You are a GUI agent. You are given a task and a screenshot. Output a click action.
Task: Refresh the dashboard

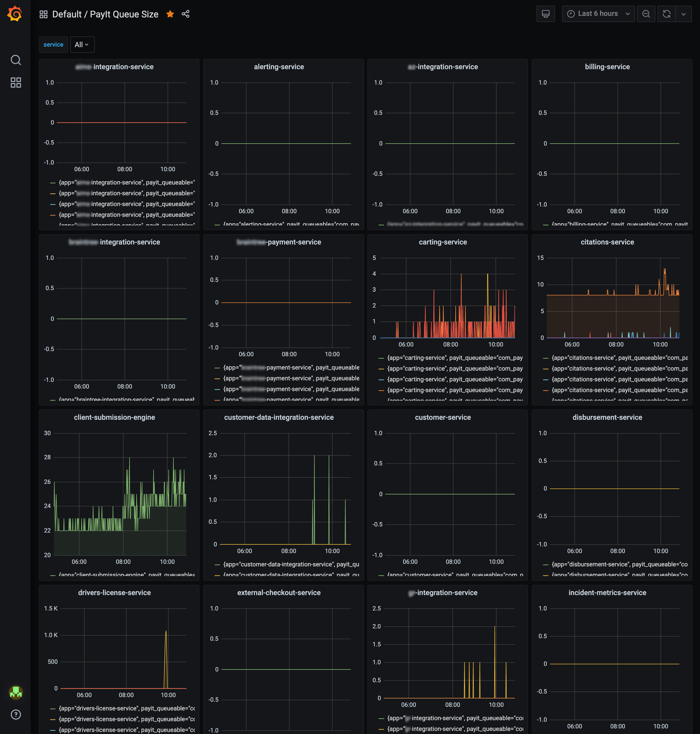pos(667,13)
